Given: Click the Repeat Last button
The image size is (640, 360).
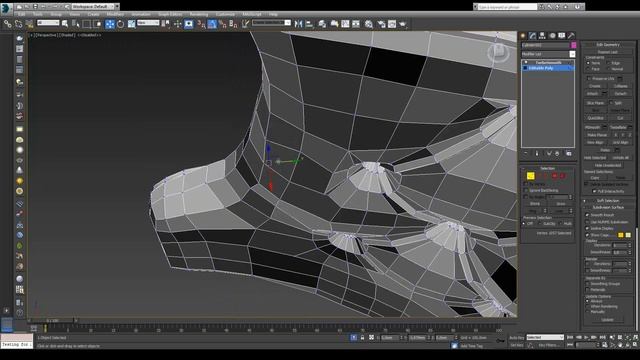Looking at the screenshot, I should click(607, 52).
